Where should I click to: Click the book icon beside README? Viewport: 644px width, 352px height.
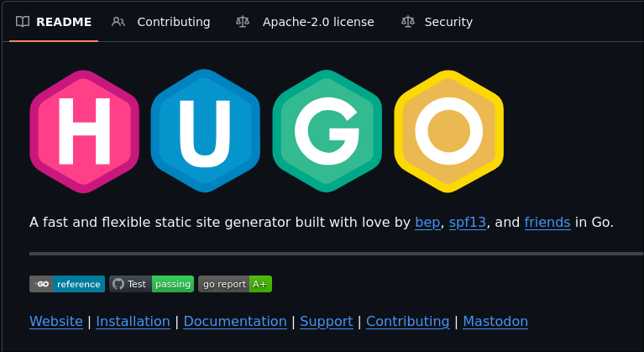[x=23, y=22]
